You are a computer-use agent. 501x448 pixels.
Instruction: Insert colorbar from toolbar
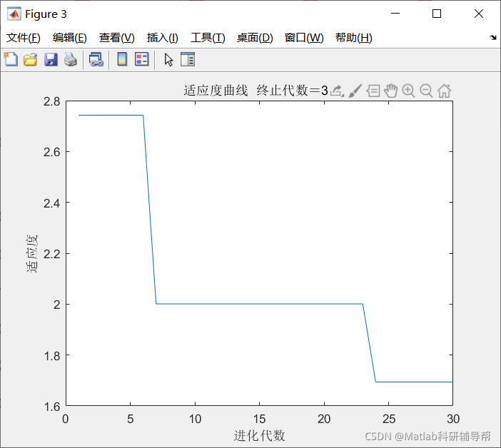[x=122, y=59]
